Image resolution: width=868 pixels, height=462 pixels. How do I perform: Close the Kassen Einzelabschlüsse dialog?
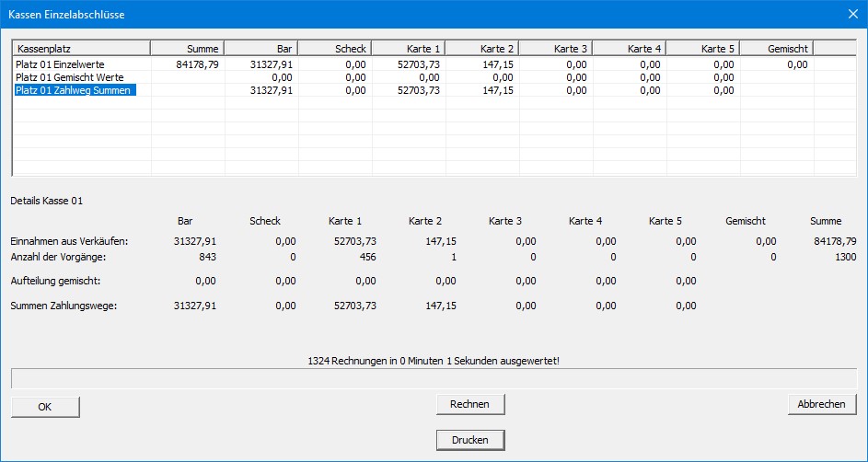(853, 14)
